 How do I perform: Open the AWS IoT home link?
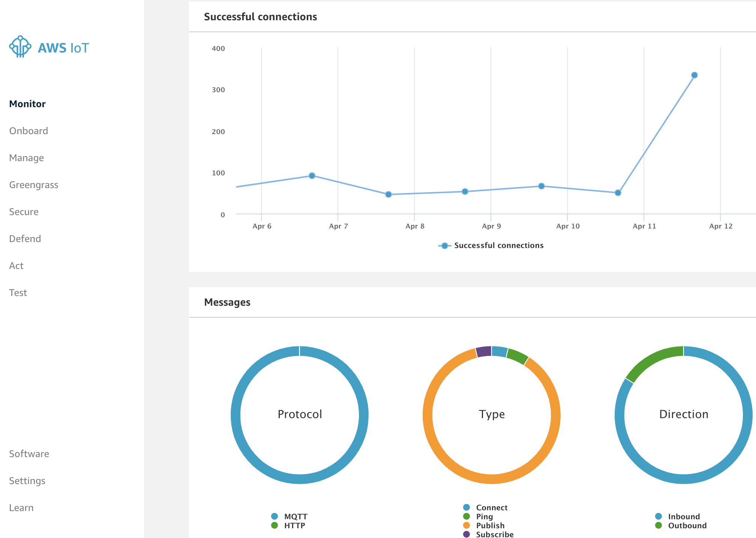(49, 47)
